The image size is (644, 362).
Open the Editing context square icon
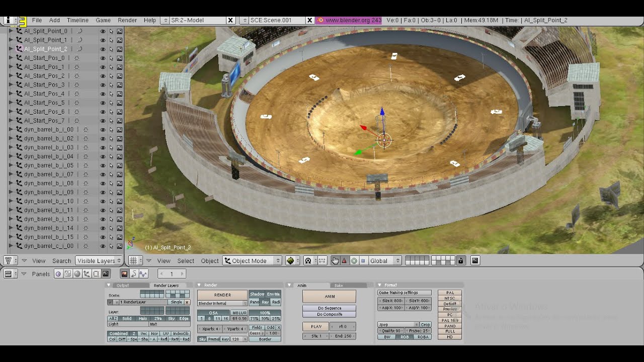pyautogui.click(x=96, y=274)
